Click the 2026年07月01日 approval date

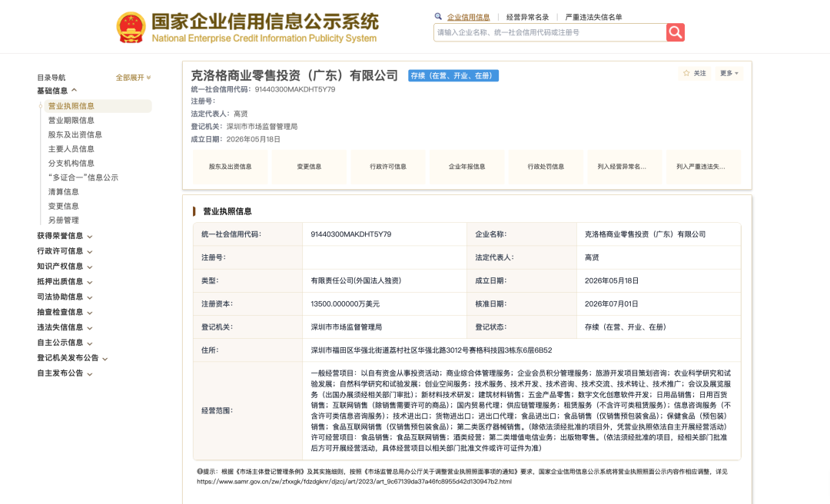tap(612, 304)
